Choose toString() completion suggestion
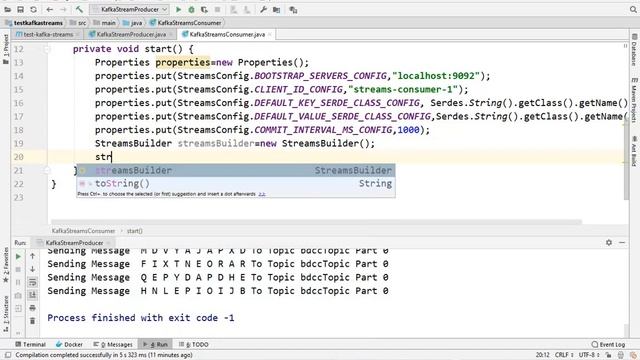Screen dimensions: 640x360 click(236, 184)
